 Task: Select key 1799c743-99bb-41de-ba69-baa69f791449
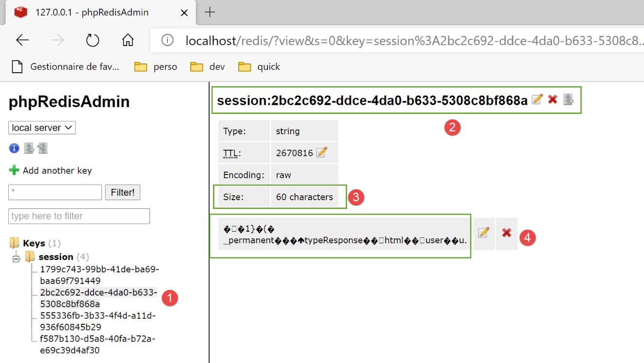coord(99,275)
